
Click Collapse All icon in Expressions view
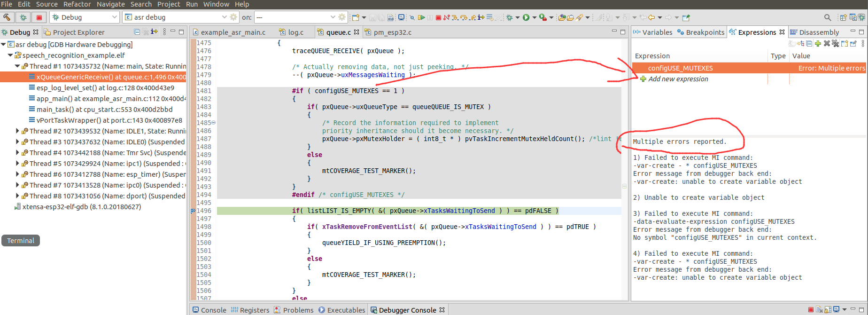809,44
